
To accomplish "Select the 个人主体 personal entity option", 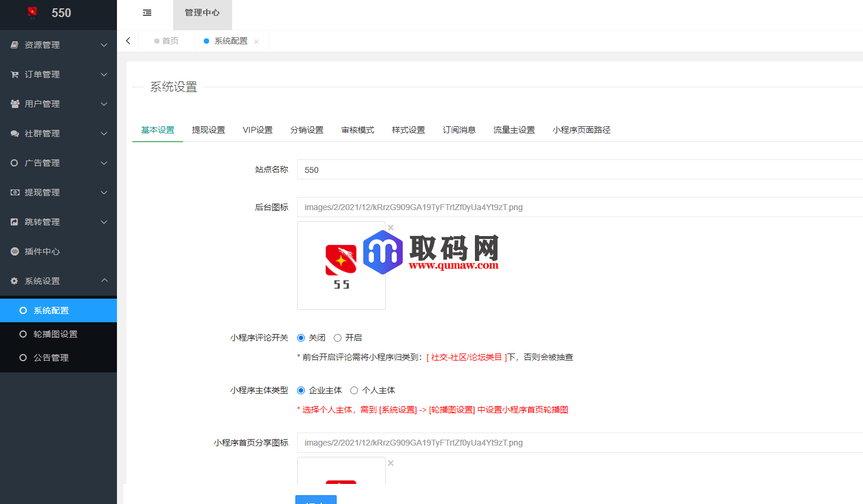I will tap(354, 390).
